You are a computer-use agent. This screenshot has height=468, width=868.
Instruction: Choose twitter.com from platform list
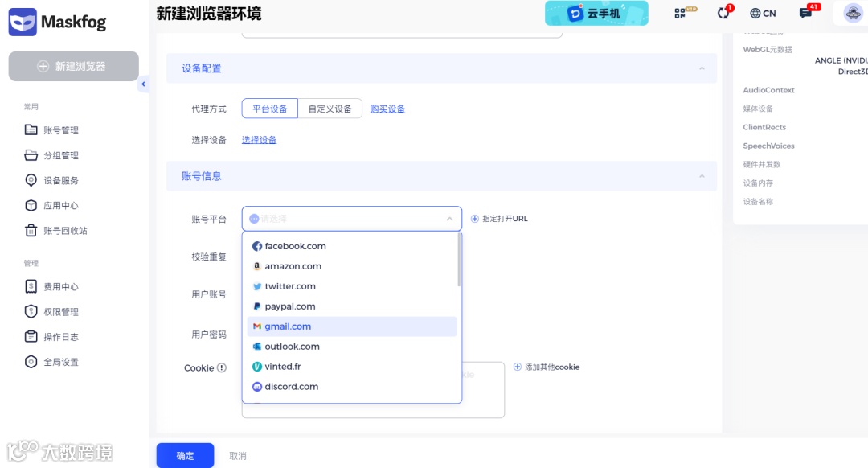(x=351, y=286)
